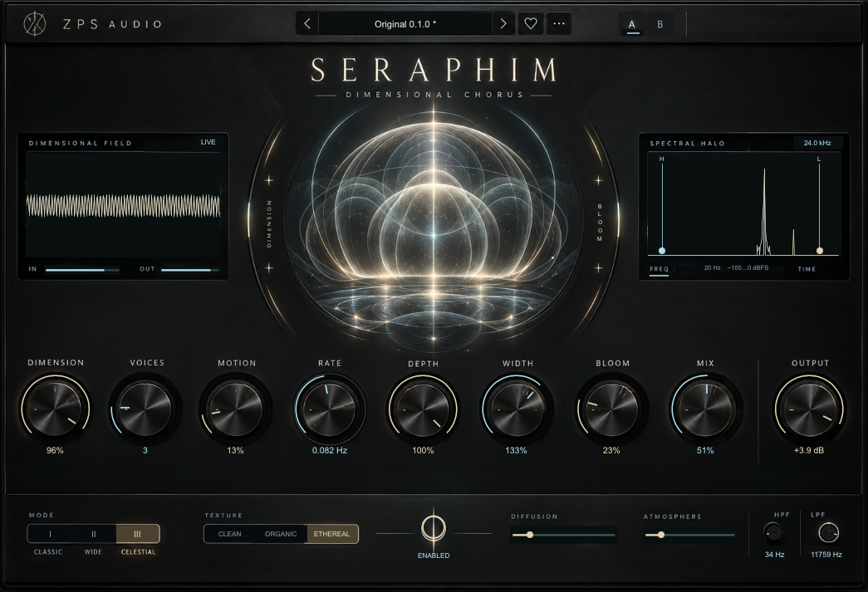Select mode III Celestial
This screenshot has height=592, width=868.
click(137, 534)
